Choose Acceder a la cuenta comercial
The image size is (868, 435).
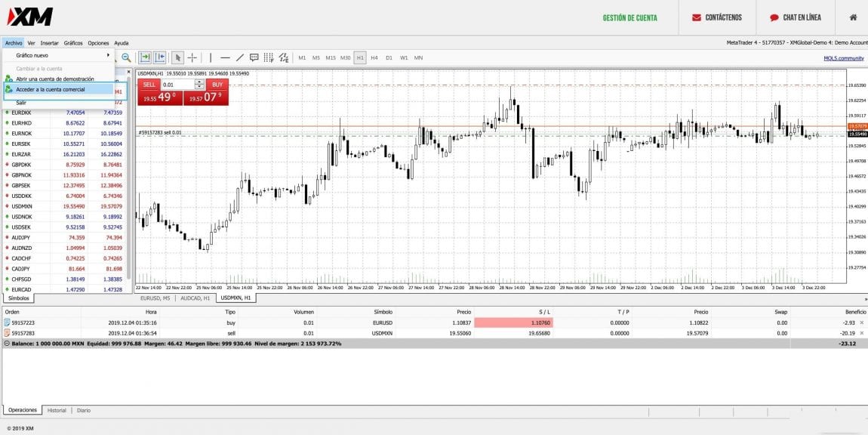click(x=51, y=89)
